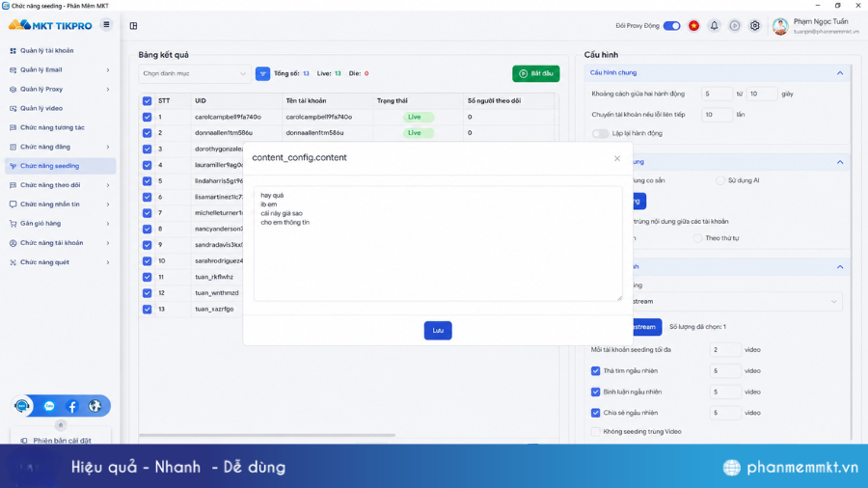
Task: Expand Chức năng nhắn tin submenu
Action: (x=108, y=204)
